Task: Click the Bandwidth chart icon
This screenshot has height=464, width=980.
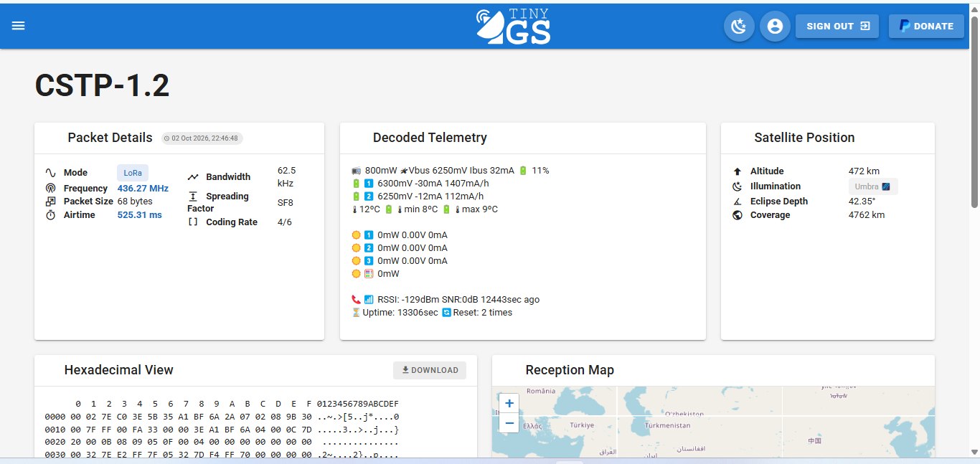Action: tap(193, 177)
